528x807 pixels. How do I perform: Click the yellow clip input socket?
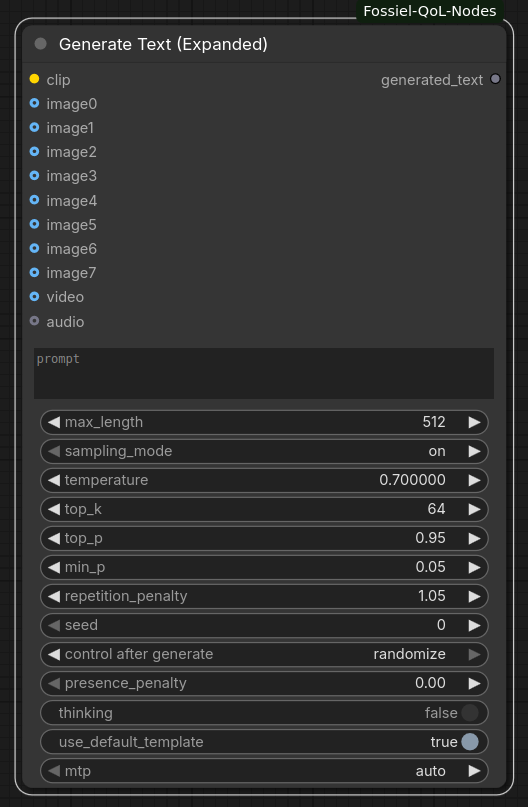(34, 79)
